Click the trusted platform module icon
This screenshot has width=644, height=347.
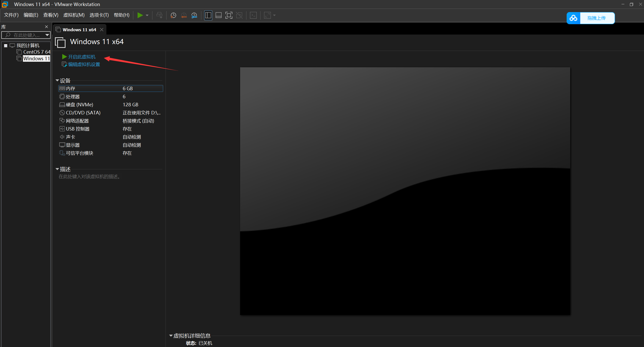click(62, 153)
